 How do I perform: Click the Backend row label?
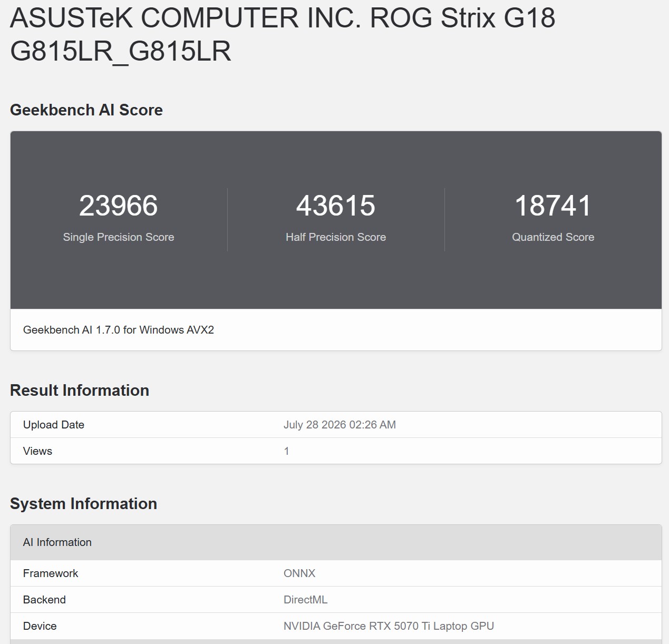coord(44,600)
